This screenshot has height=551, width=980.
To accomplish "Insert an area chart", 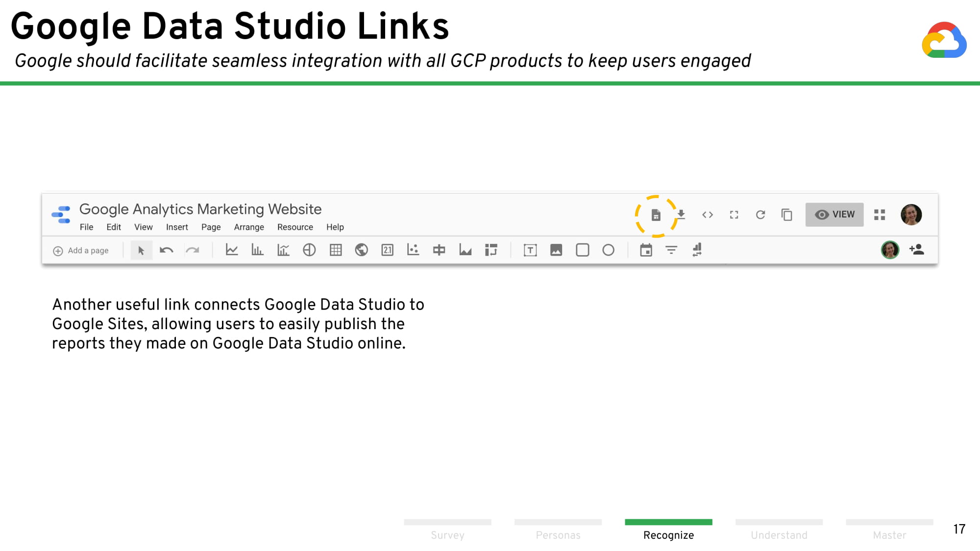I will coord(465,250).
